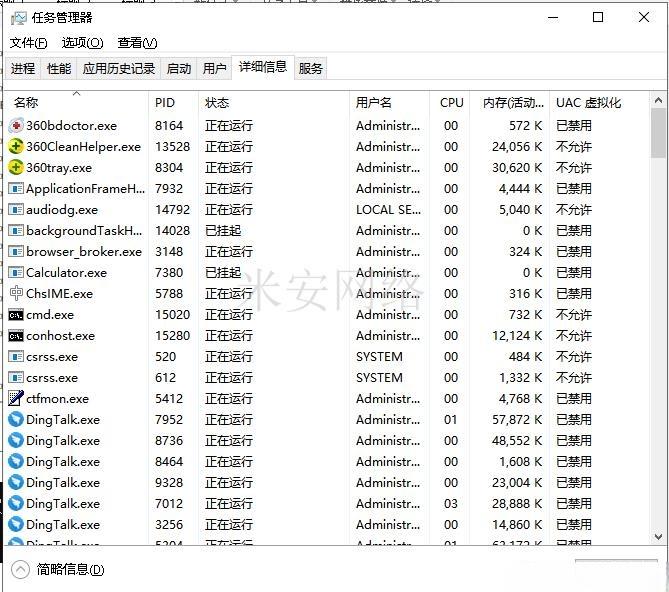Click the cmd.exe console icon
Screen dimensions: 669x592
pos(16,315)
